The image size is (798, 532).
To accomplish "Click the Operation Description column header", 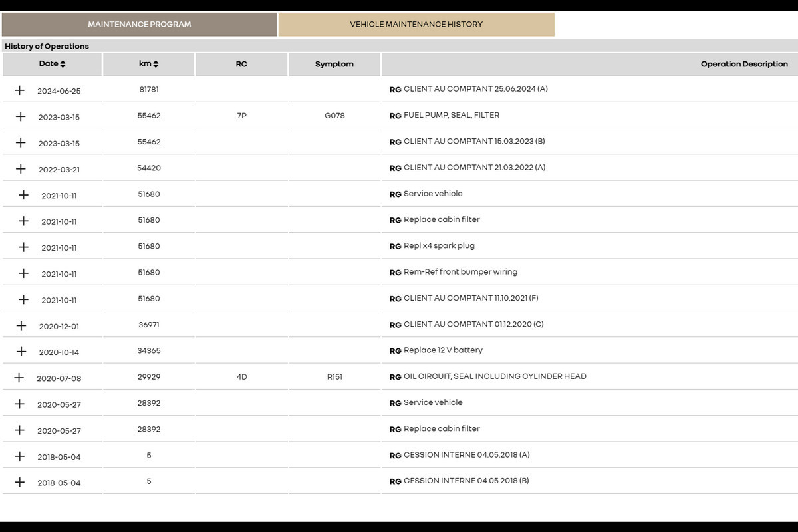I will 743,65.
